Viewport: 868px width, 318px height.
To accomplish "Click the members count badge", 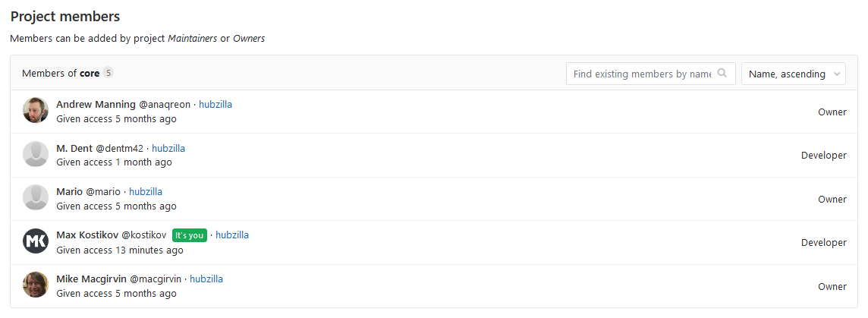I will point(108,73).
